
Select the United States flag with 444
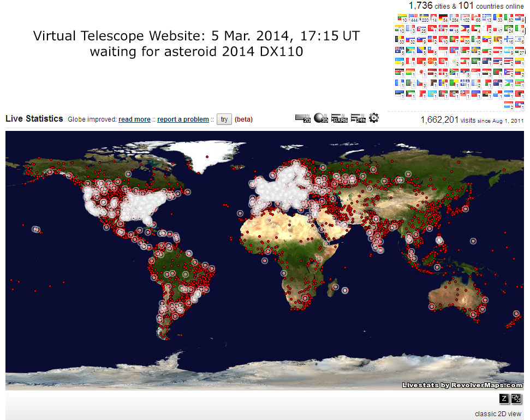tap(413, 19)
